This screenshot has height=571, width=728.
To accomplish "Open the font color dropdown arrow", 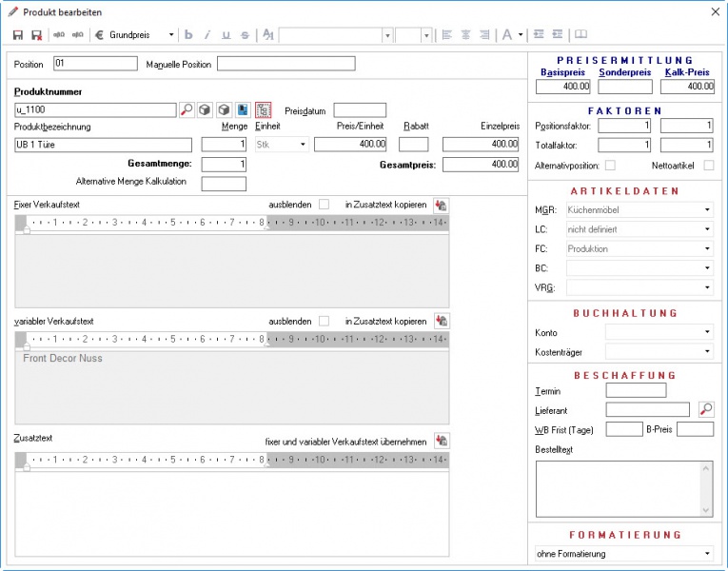I will 521,34.
